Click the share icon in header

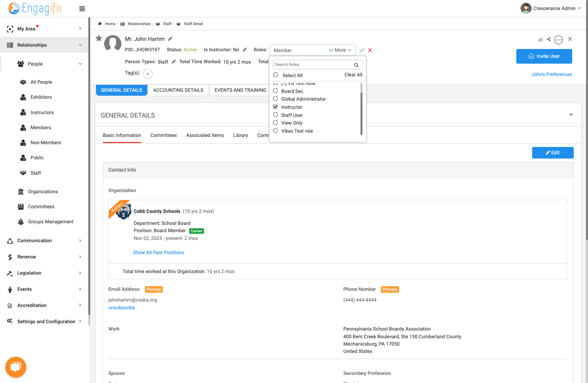pyautogui.click(x=549, y=39)
